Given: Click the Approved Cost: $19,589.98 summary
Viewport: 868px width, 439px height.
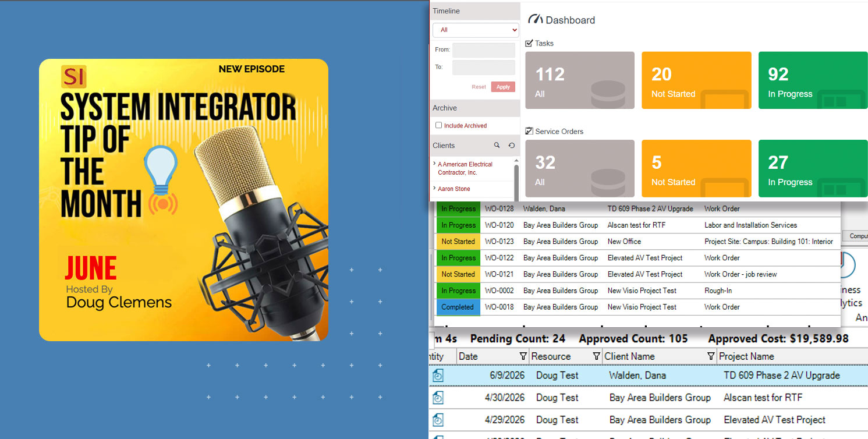Looking at the screenshot, I should click(778, 338).
